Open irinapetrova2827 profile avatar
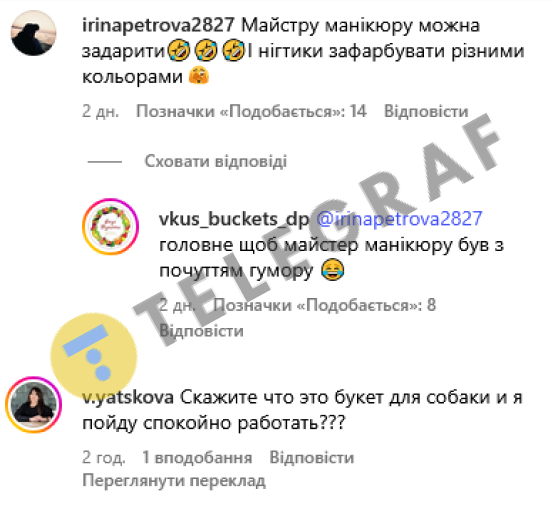This screenshot has width=554, height=510. pos(34,33)
